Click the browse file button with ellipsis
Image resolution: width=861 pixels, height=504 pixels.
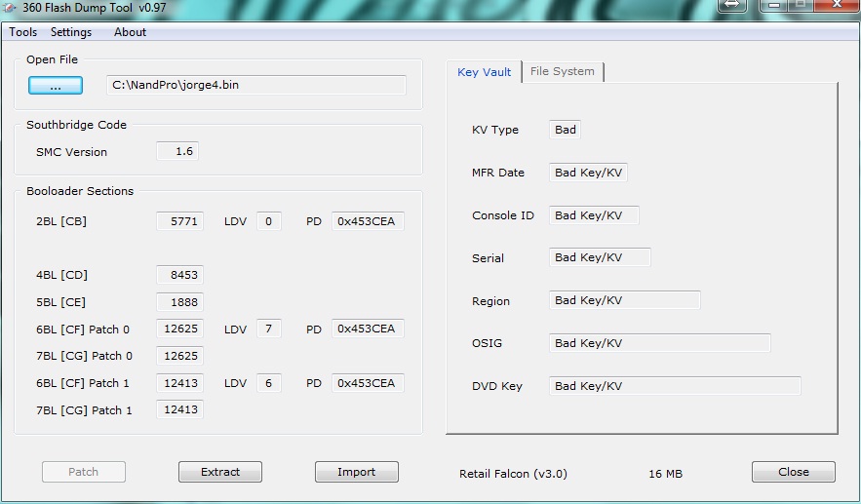pos(56,86)
